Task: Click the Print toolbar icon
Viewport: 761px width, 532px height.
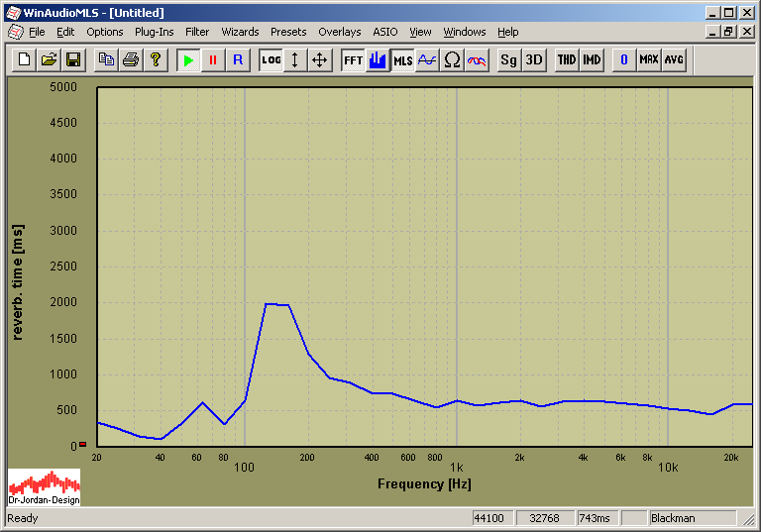Action: [130, 60]
